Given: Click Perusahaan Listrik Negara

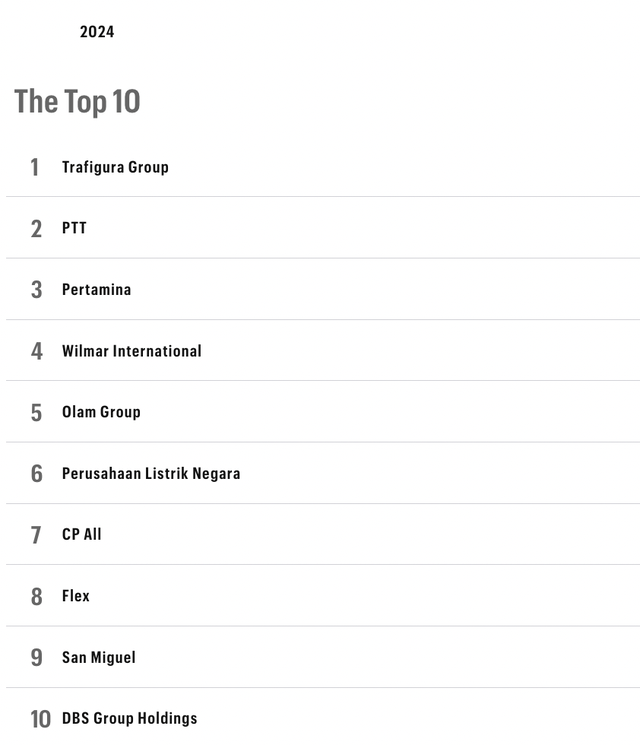Looking at the screenshot, I should (x=151, y=474).
